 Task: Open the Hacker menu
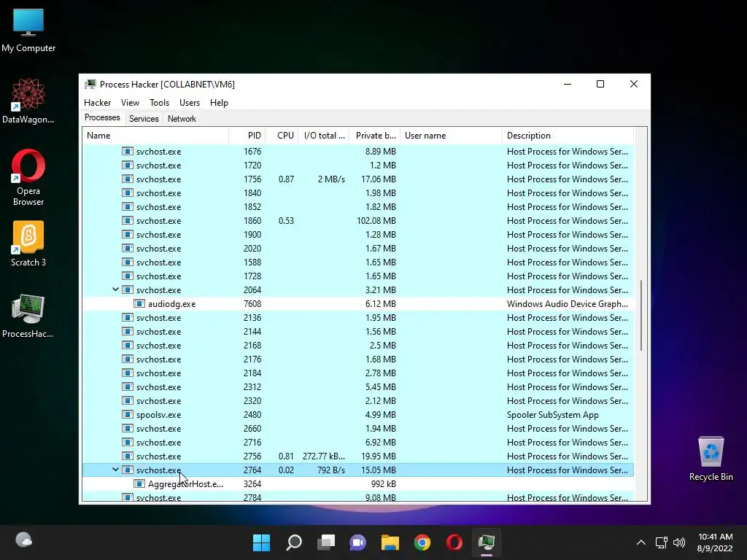click(97, 103)
